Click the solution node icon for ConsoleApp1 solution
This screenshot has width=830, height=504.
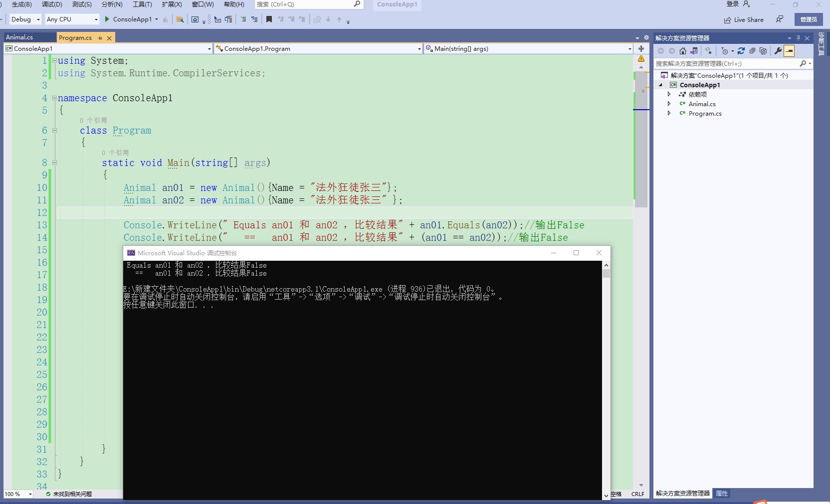[664, 75]
